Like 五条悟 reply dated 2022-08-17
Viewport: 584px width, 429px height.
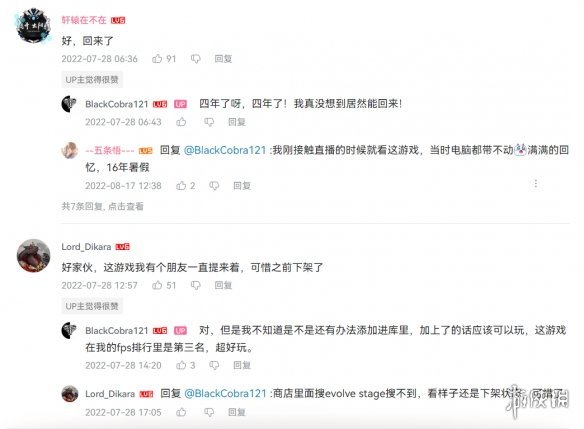(181, 185)
